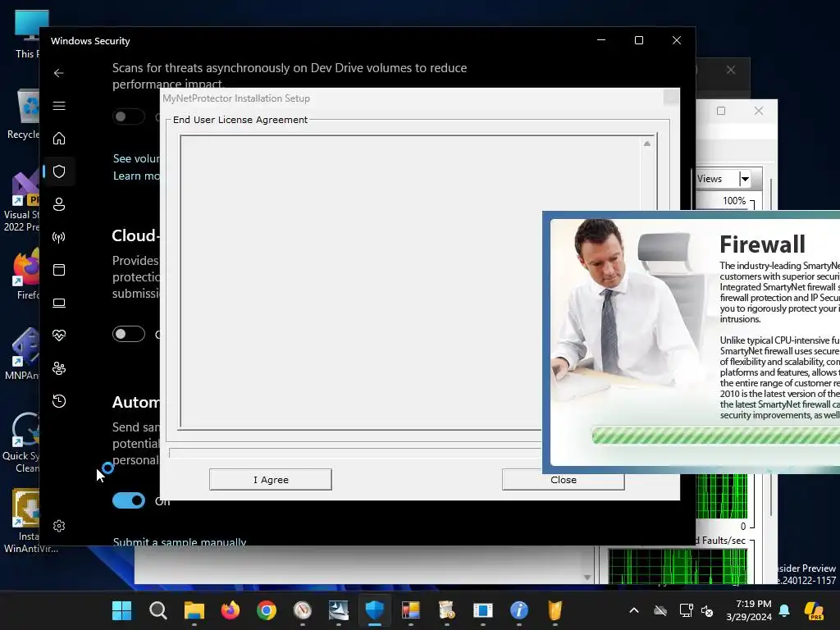Click the green Firewall installation progress bar
This screenshot has width=840, height=630.
pos(715,436)
